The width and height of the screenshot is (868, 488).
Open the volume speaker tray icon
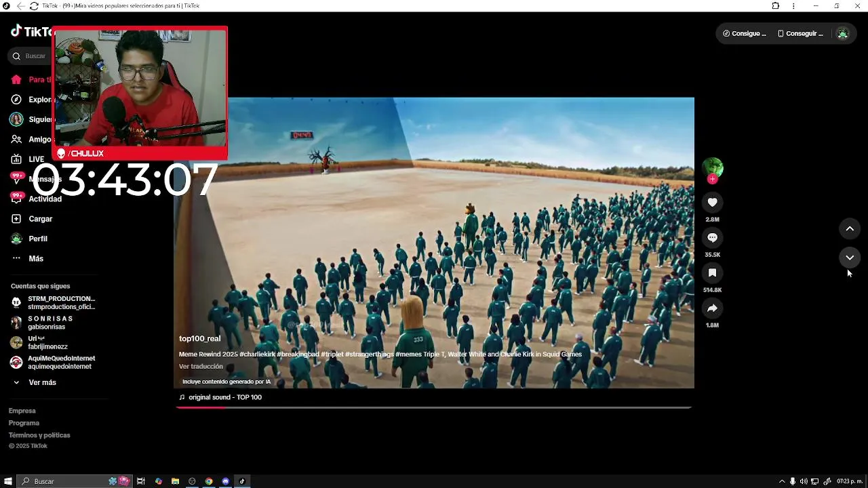(804, 481)
